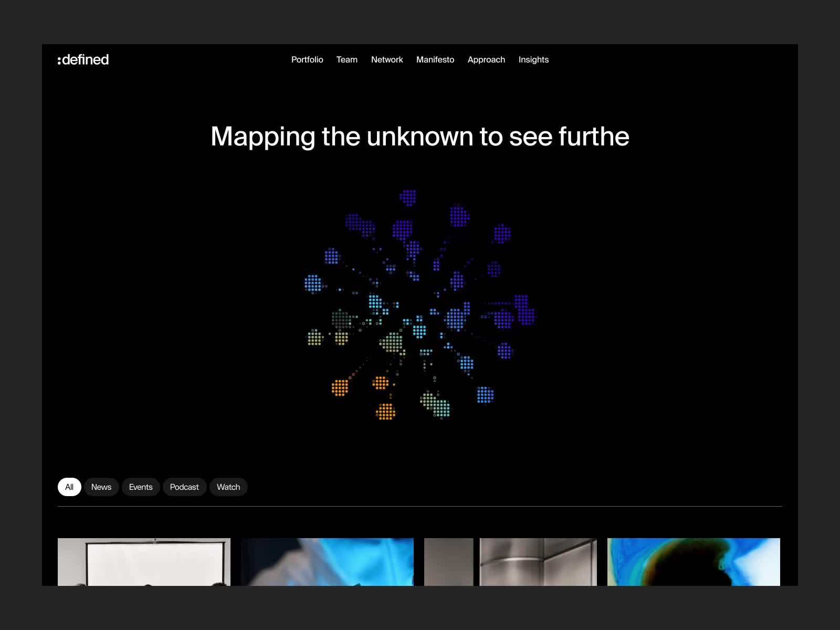Show only Podcast items
Viewport: 840px width, 630px height.
(184, 487)
